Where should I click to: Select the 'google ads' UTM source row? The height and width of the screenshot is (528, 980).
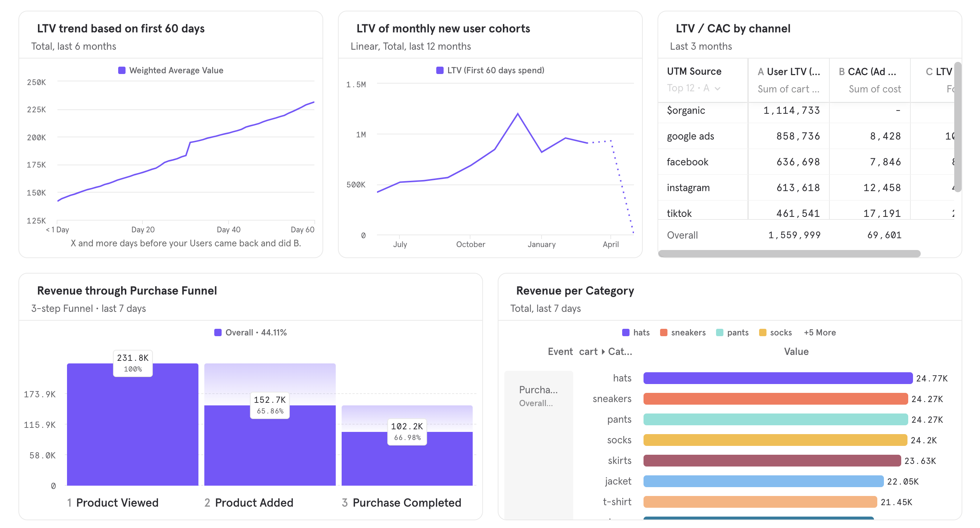[x=690, y=136]
